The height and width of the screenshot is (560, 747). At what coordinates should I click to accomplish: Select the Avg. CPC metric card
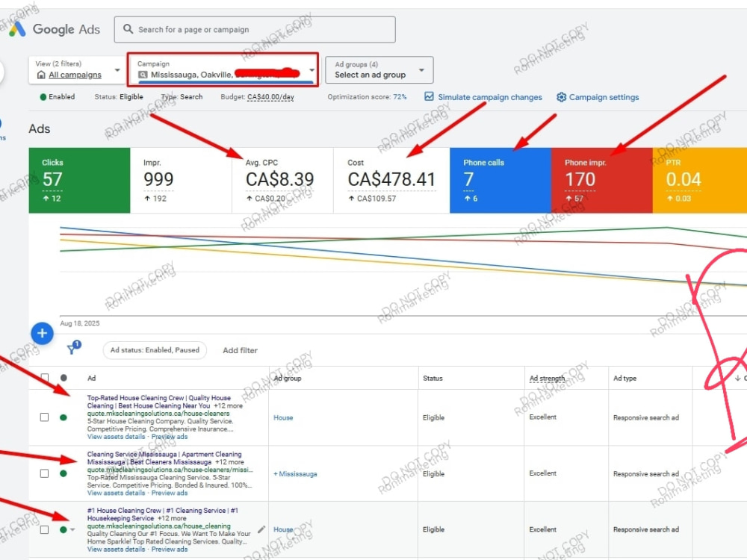pyautogui.click(x=282, y=180)
